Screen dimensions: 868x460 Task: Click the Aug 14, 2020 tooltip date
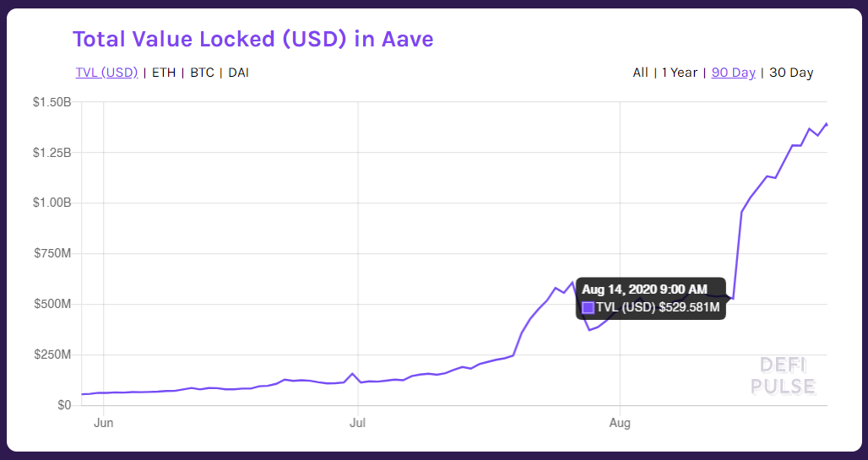[644, 290]
